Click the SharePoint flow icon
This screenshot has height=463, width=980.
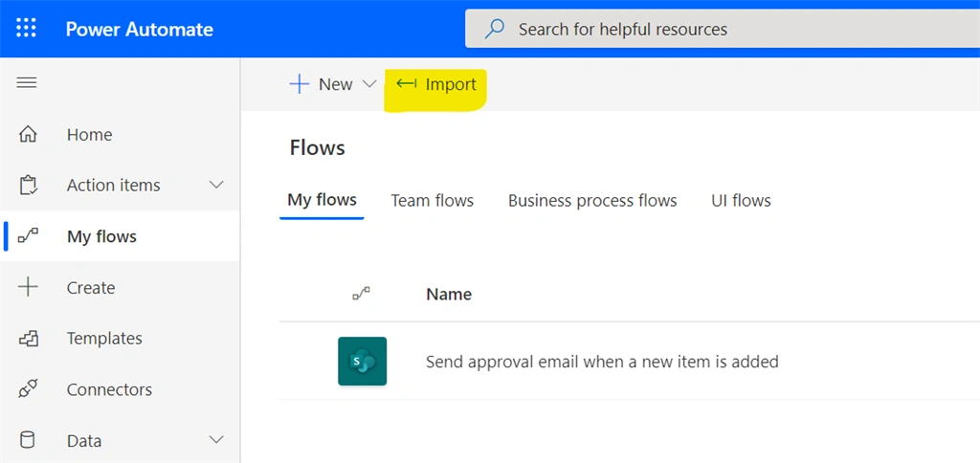[363, 362]
